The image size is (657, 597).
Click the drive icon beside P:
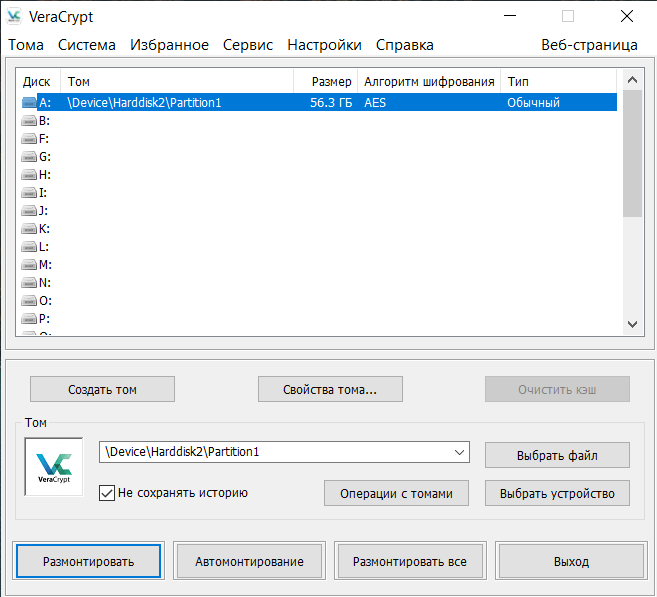point(29,319)
